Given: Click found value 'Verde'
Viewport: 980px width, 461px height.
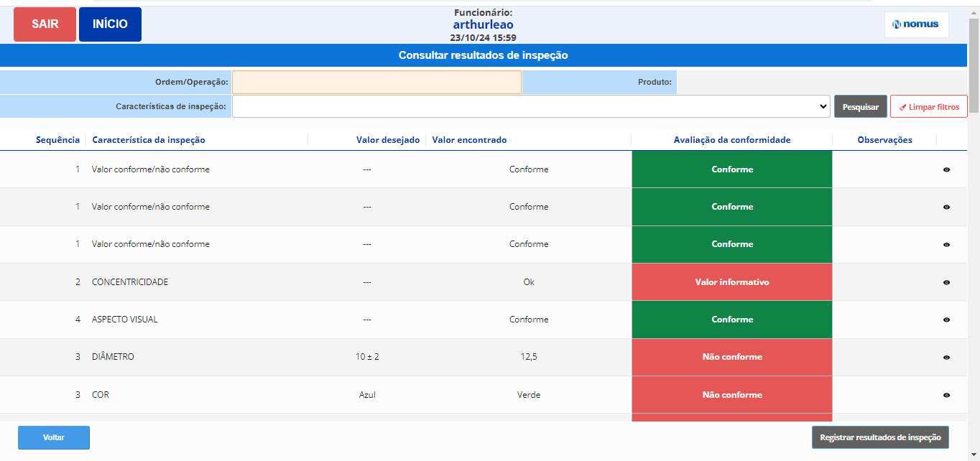Looking at the screenshot, I should [529, 395].
